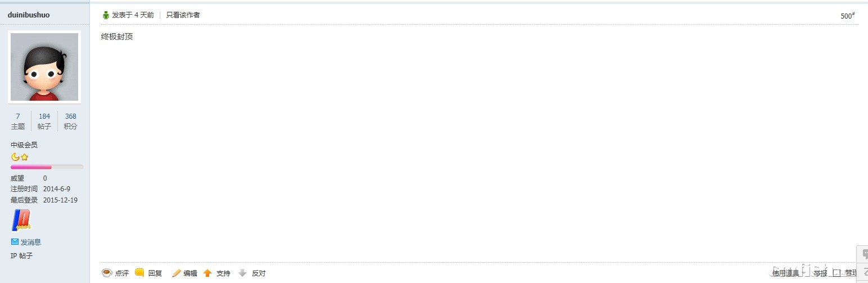Click the 编辑 pencil edit icon

(x=177, y=273)
